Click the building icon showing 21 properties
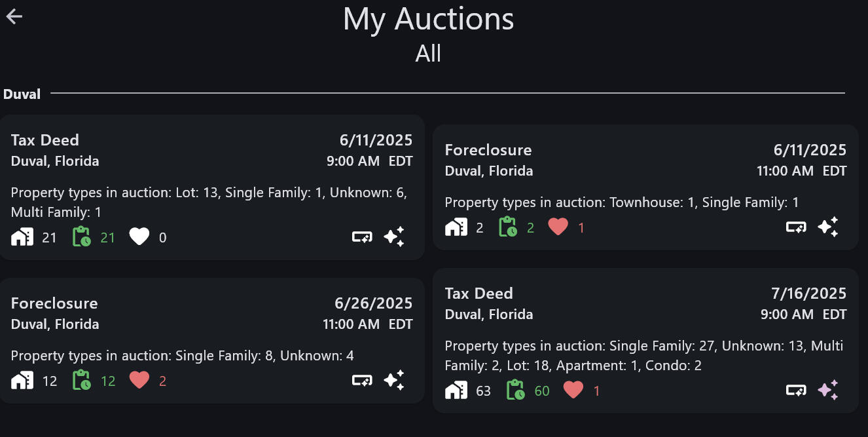Viewport: 868px width, 437px height. 22,237
